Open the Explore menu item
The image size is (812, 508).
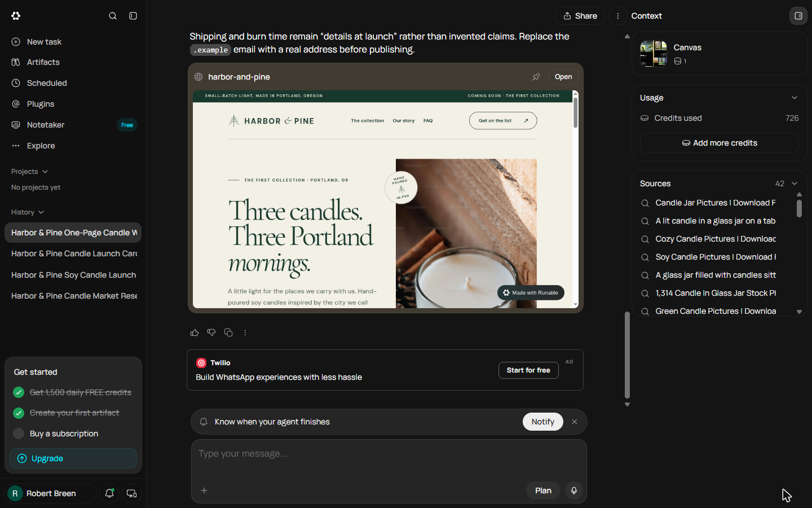tap(73, 146)
